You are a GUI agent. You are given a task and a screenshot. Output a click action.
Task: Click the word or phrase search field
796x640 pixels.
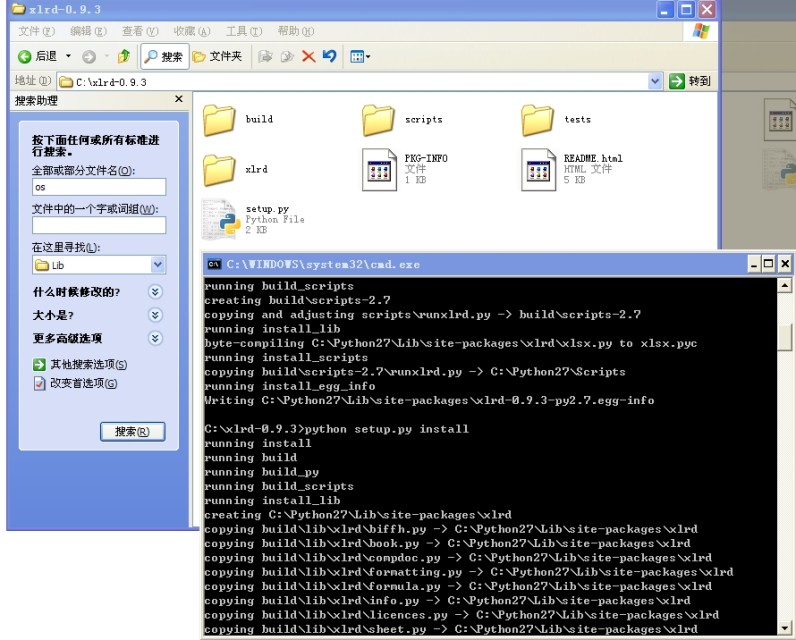tap(99, 225)
